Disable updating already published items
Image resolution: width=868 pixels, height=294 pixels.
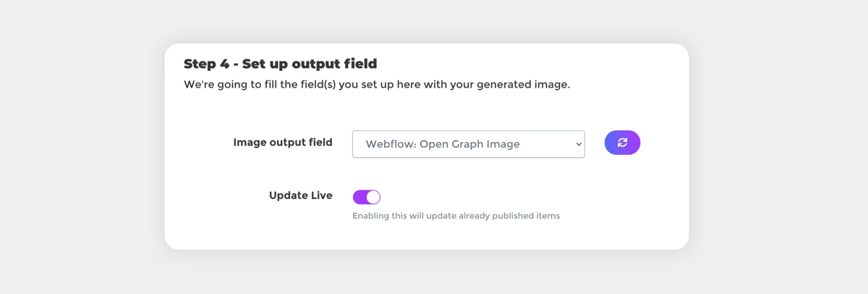(367, 197)
